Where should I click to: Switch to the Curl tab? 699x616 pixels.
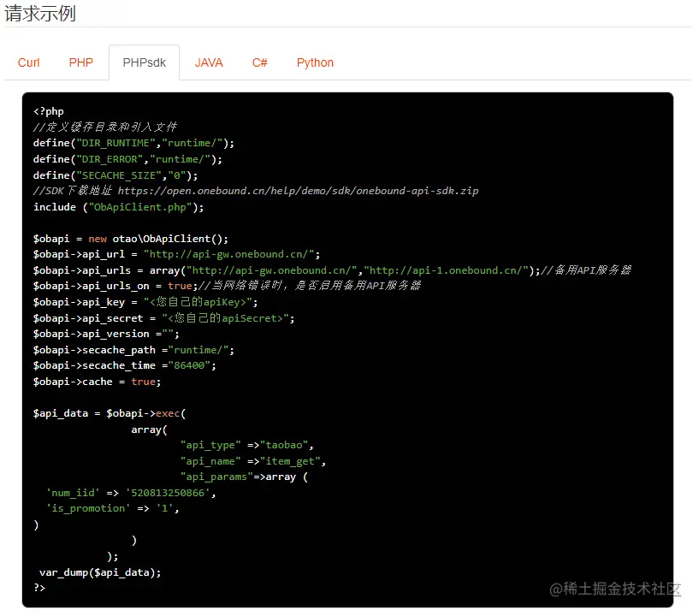pyautogui.click(x=28, y=62)
